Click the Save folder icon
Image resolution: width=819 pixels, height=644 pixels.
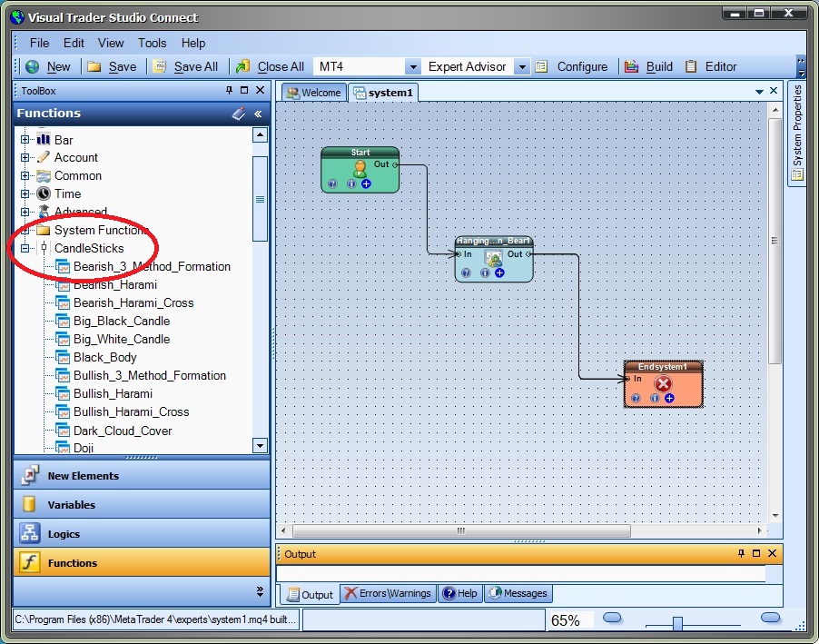(94, 66)
